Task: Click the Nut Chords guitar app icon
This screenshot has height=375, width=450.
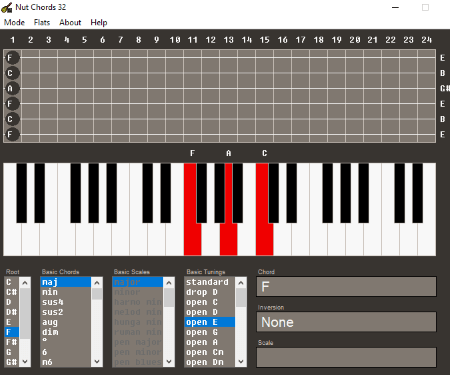Action: [x=7, y=7]
